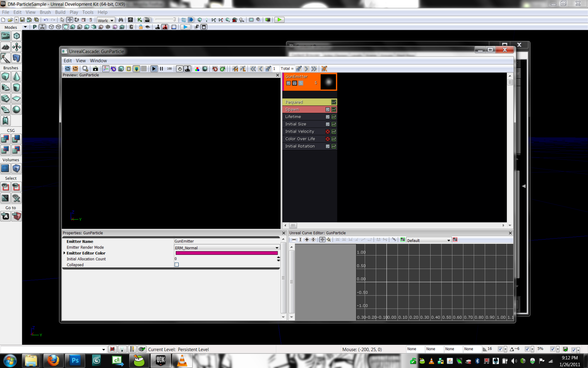Click the main toolbar slider
588x368 pixels.
tap(165, 20)
